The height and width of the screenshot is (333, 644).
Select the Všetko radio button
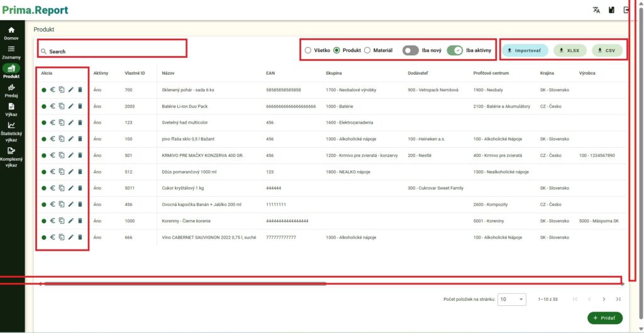(308, 50)
